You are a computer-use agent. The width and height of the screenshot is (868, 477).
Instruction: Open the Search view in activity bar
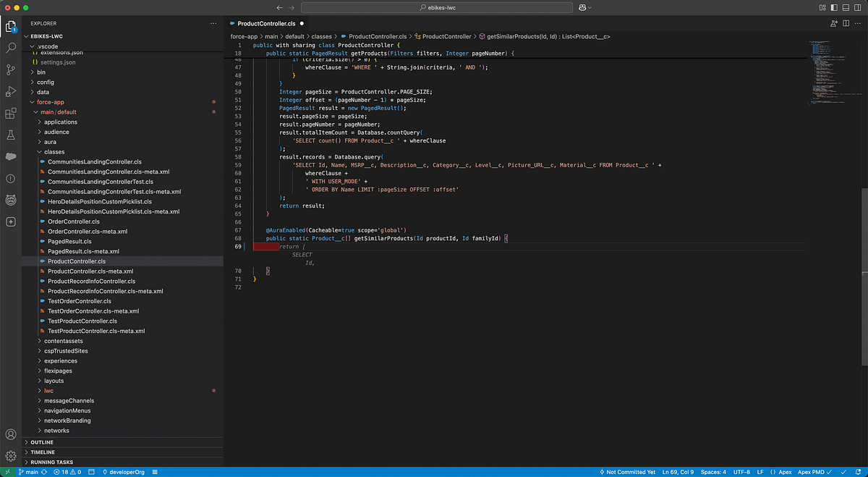click(11, 48)
